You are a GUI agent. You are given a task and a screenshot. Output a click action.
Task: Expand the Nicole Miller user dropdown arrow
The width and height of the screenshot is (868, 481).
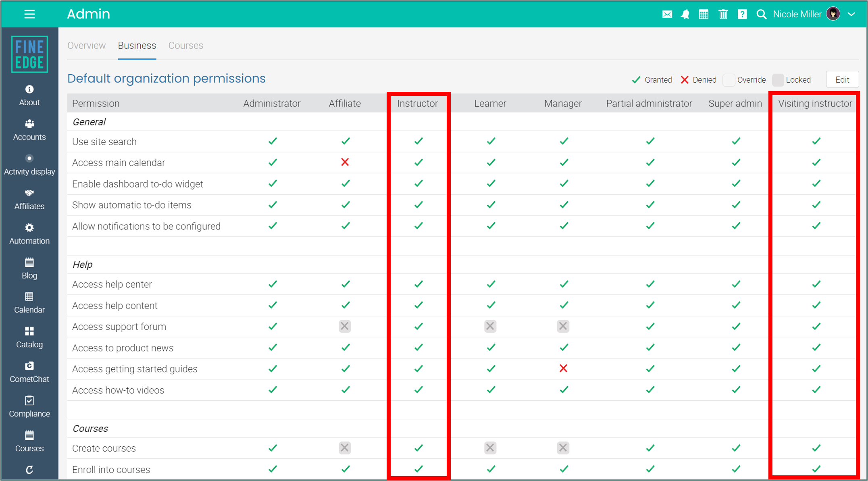coord(851,14)
